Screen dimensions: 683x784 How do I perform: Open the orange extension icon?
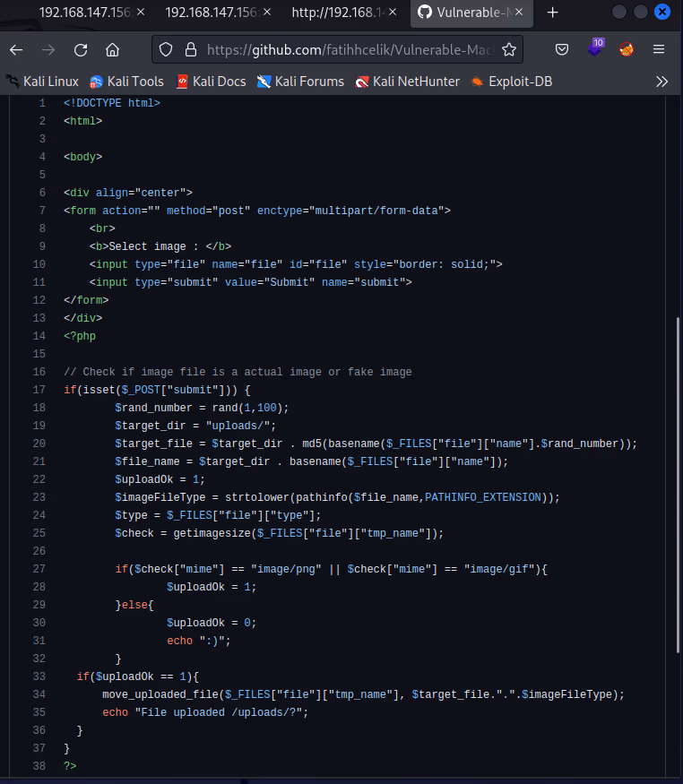[x=627, y=49]
